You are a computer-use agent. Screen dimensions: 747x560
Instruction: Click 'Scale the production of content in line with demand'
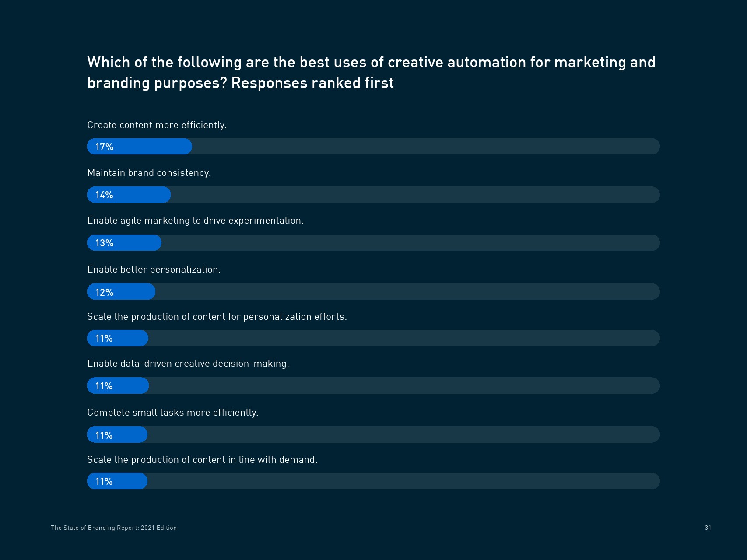tap(202, 460)
